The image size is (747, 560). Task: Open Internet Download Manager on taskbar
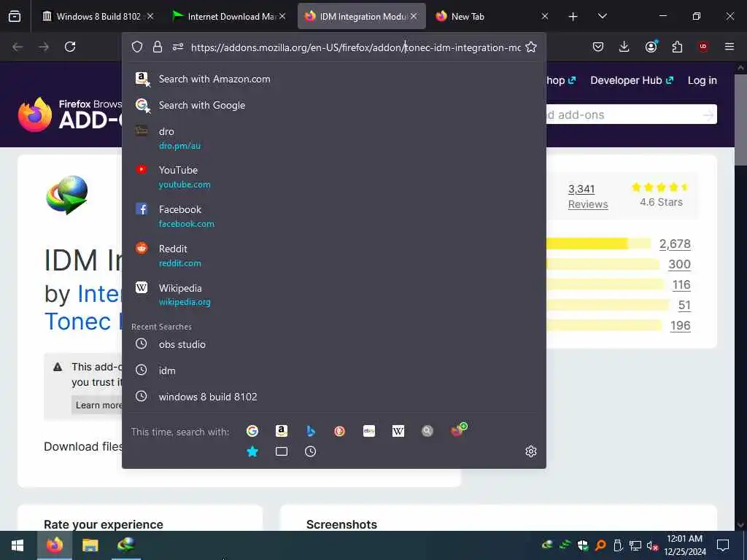coord(125,545)
